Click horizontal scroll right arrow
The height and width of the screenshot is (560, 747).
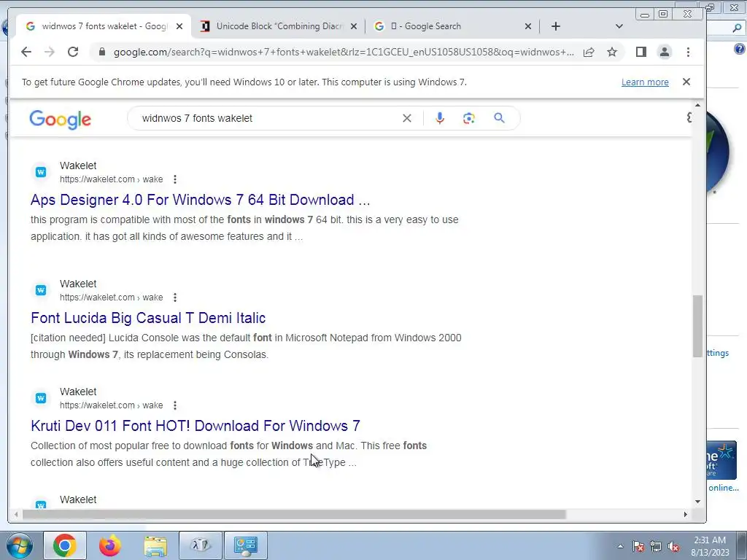tap(685, 514)
